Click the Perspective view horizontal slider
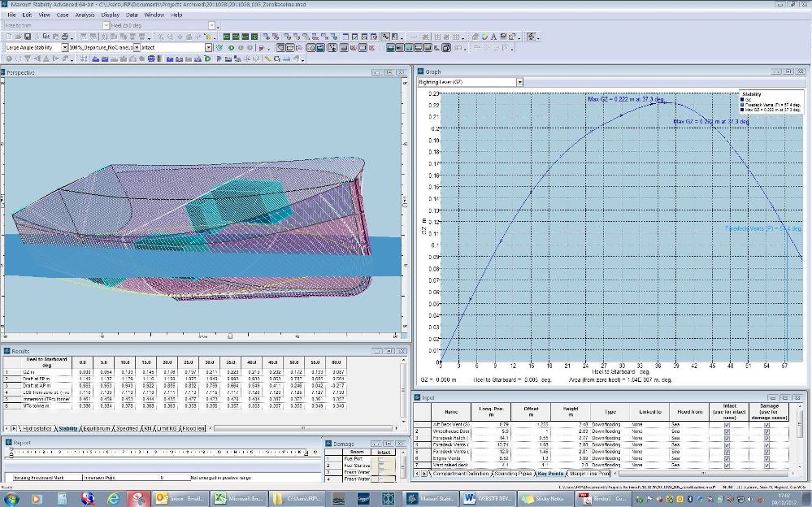Image resolution: width=812 pixels, height=507 pixels. point(230,335)
